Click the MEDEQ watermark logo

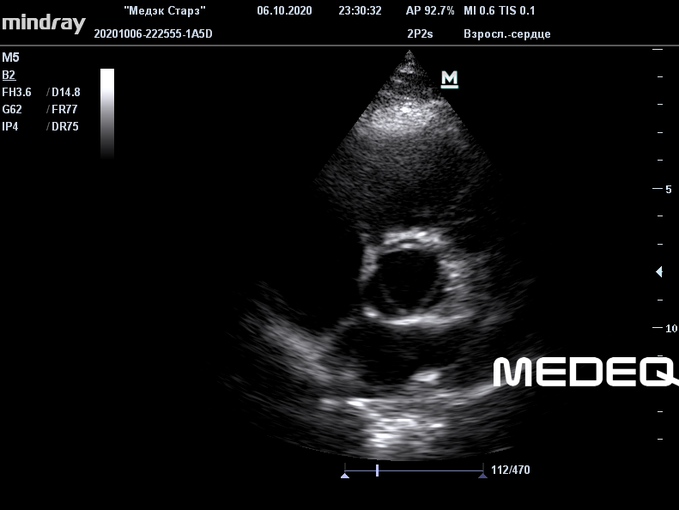(586, 371)
